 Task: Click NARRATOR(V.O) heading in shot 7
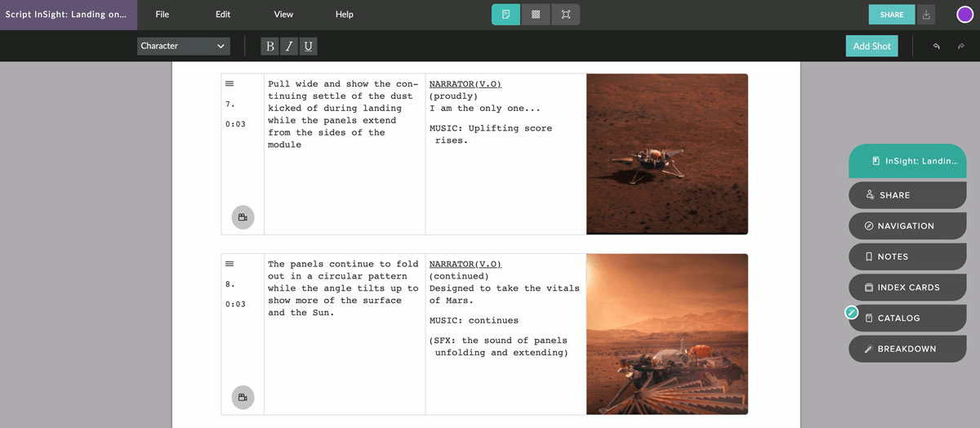[x=465, y=84]
